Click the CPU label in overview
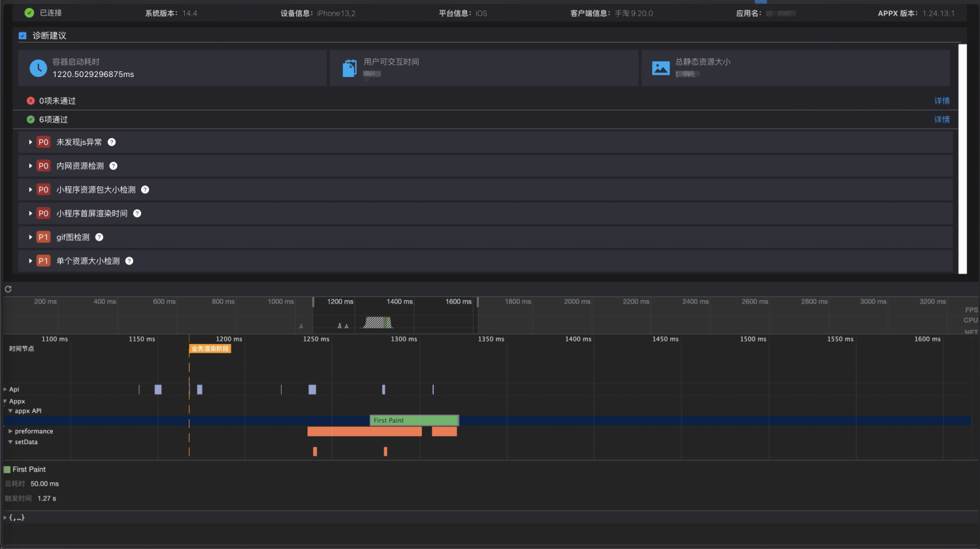Screen dimensions: 980x549 pos(971,320)
